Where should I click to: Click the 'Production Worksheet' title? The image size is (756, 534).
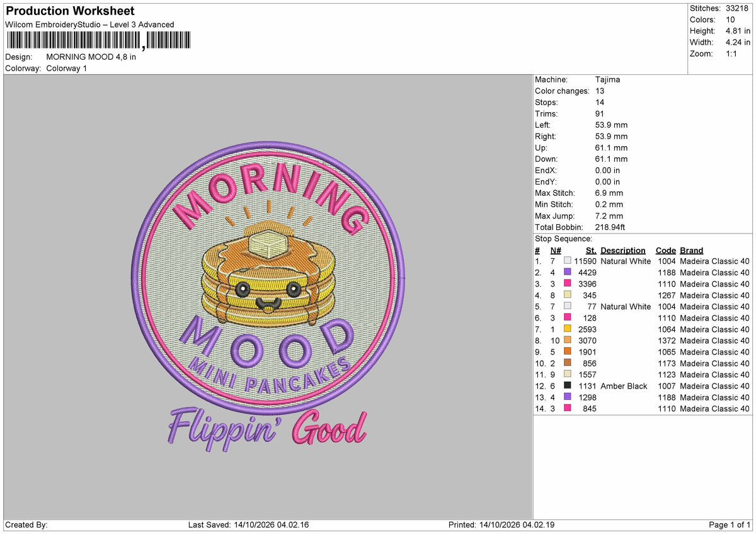coord(70,11)
